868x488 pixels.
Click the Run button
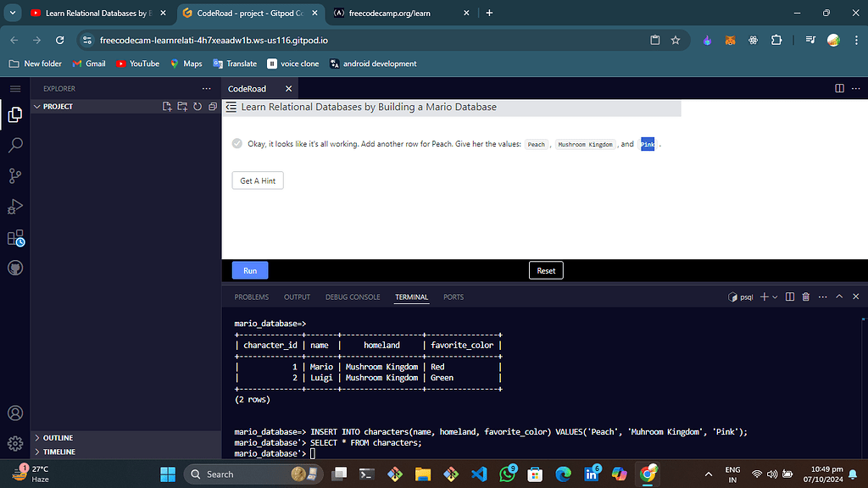[249, 269]
